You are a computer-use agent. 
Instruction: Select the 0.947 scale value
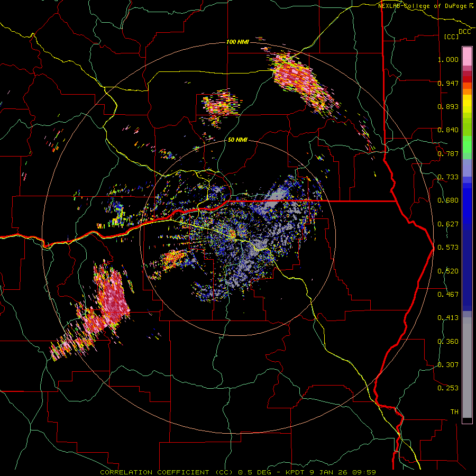point(448,83)
